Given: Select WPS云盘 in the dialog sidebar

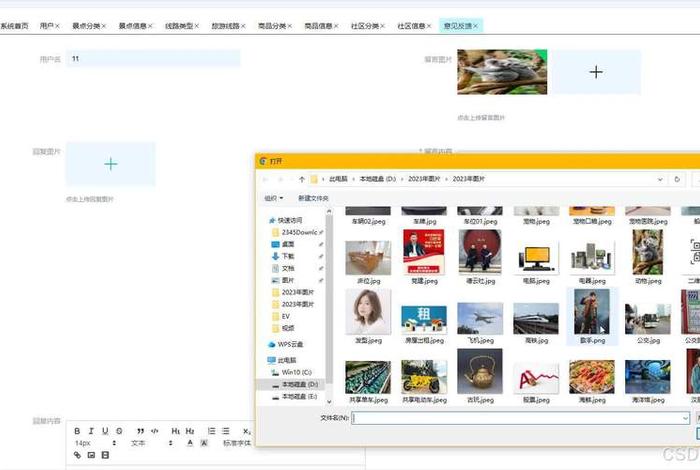Looking at the screenshot, I should (x=290, y=345).
